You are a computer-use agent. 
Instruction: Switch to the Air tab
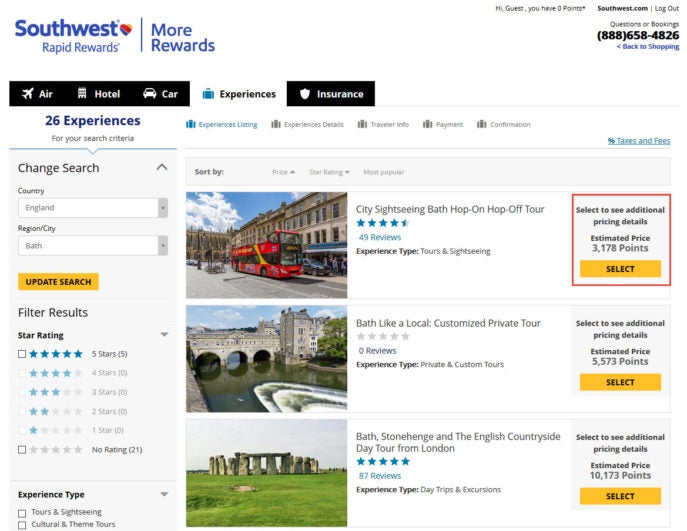37,94
